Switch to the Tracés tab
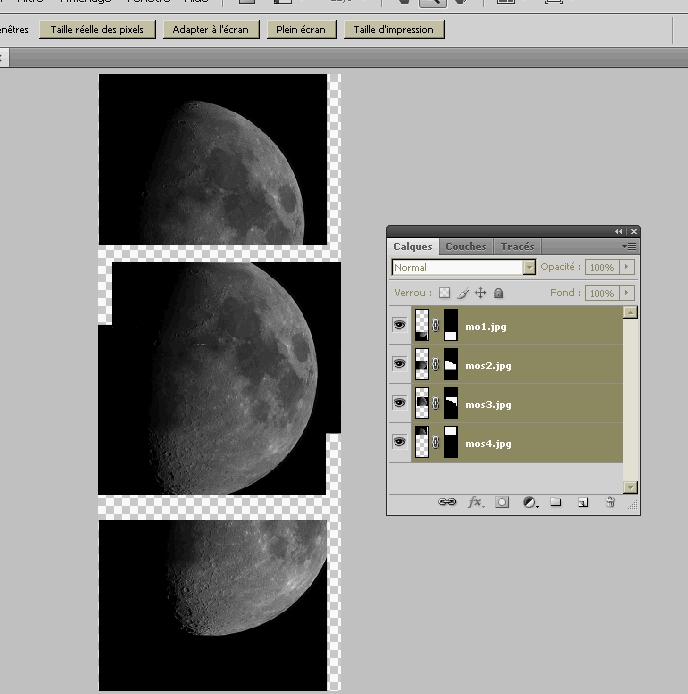The width and height of the screenshot is (688, 694). (517, 247)
